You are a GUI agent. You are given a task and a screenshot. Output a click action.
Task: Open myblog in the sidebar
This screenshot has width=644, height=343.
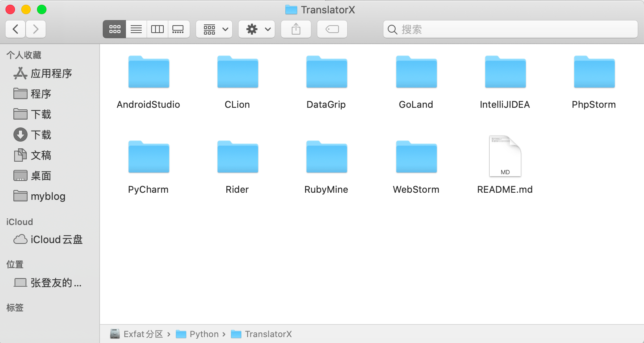click(x=50, y=196)
